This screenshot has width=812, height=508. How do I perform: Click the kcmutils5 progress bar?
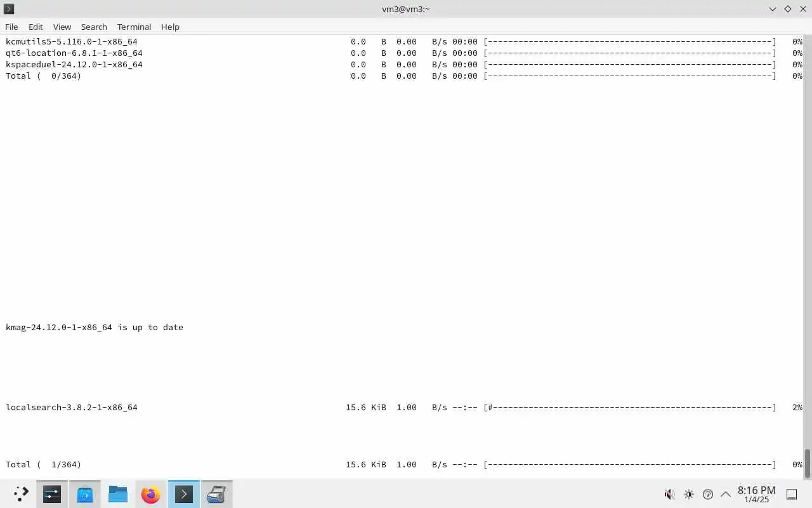[630, 42]
